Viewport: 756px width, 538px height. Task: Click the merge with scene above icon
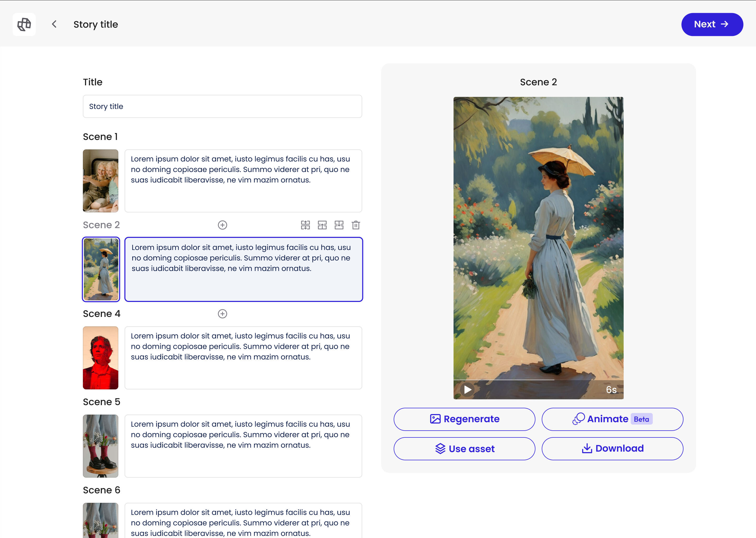tap(322, 225)
